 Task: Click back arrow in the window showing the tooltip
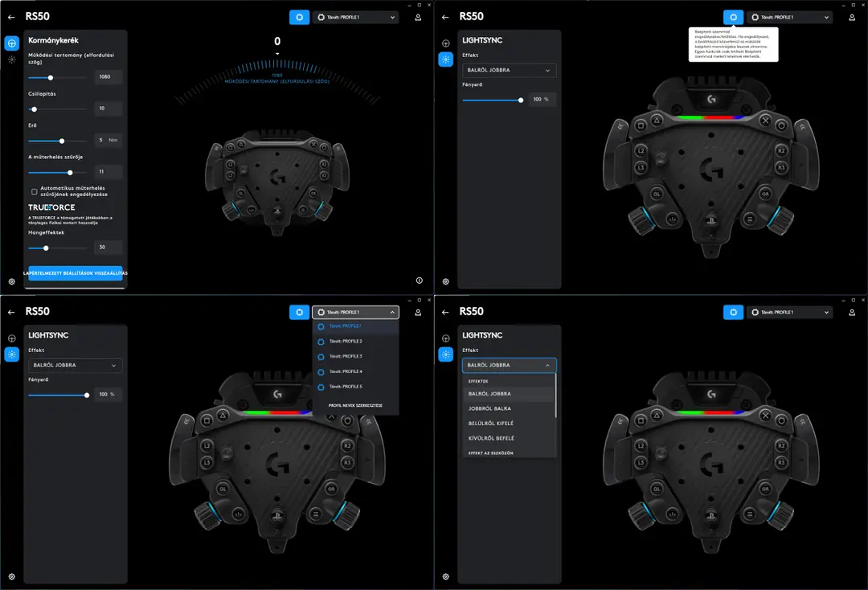(445, 17)
